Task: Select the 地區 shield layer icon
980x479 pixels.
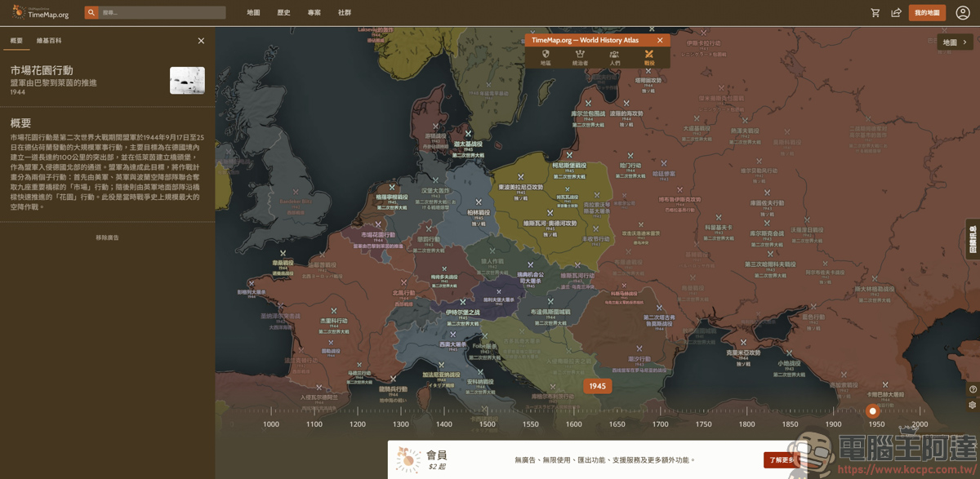Action: (546, 57)
